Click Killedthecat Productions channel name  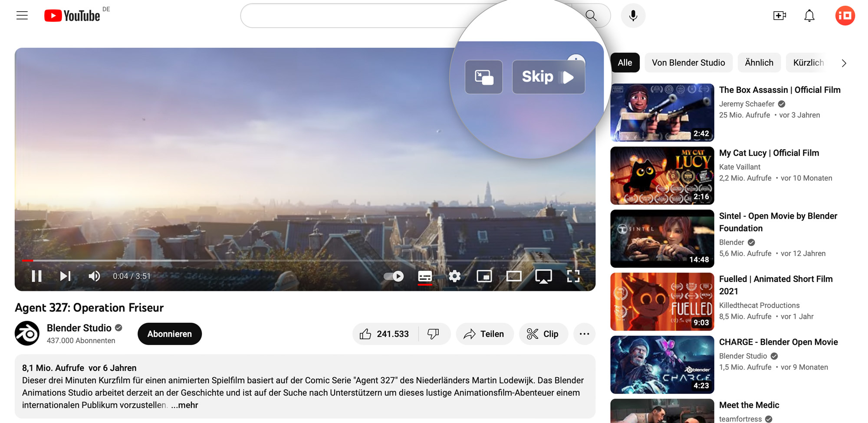(x=759, y=305)
